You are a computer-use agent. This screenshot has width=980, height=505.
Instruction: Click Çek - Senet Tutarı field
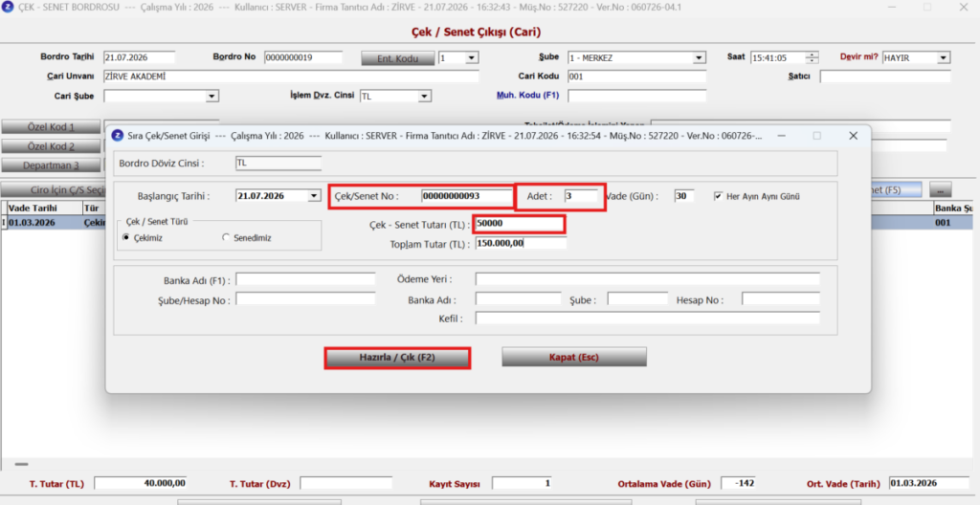point(520,224)
